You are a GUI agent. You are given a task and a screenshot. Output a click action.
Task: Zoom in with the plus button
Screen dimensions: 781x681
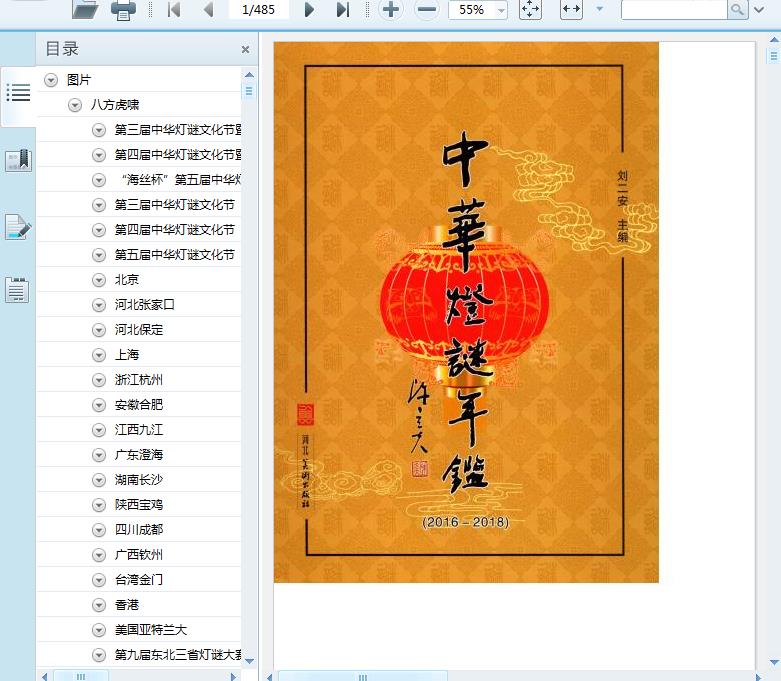coord(391,9)
